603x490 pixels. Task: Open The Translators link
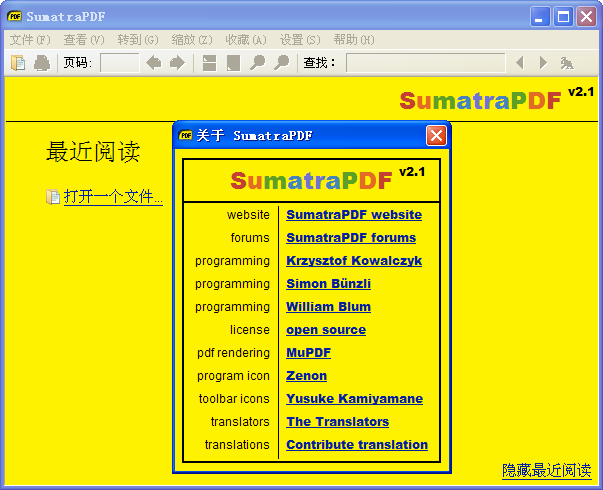(x=338, y=422)
